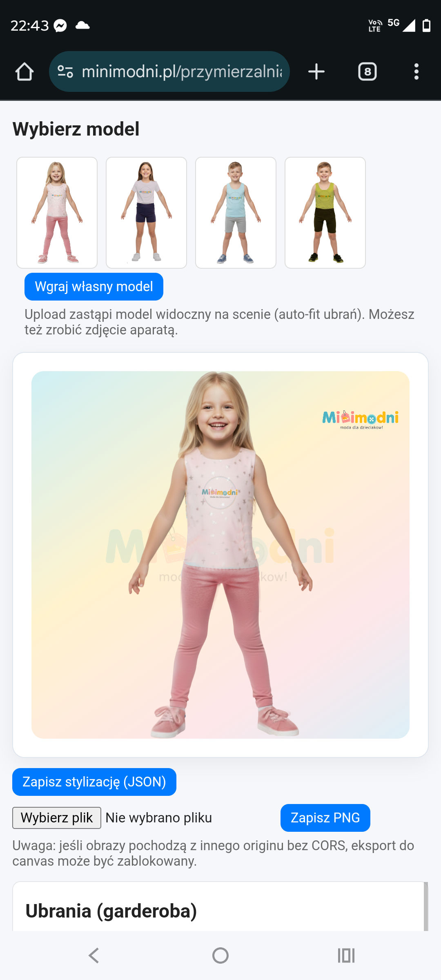The height and width of the screenshot is (980, 441).
Task: Select the boy in green tank top model
Action: 325,213
